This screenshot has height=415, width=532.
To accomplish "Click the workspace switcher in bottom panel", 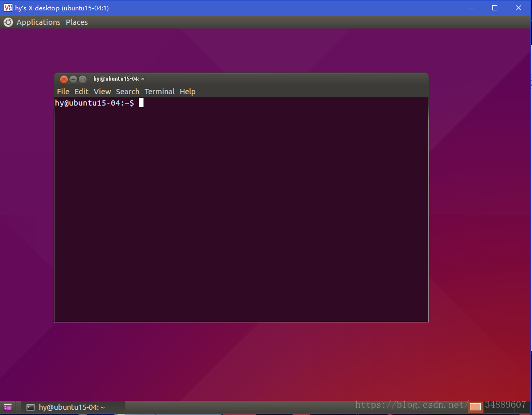I will point(499,407).
